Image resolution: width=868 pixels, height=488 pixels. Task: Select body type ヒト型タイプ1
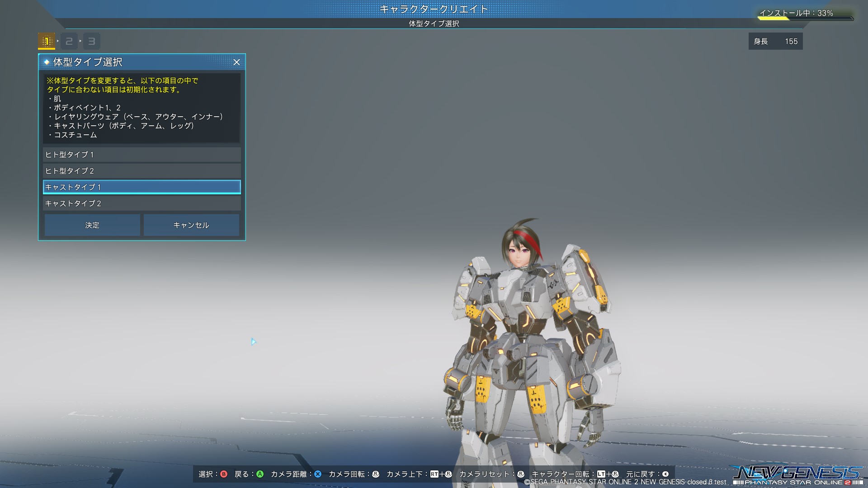coord(142,155)
